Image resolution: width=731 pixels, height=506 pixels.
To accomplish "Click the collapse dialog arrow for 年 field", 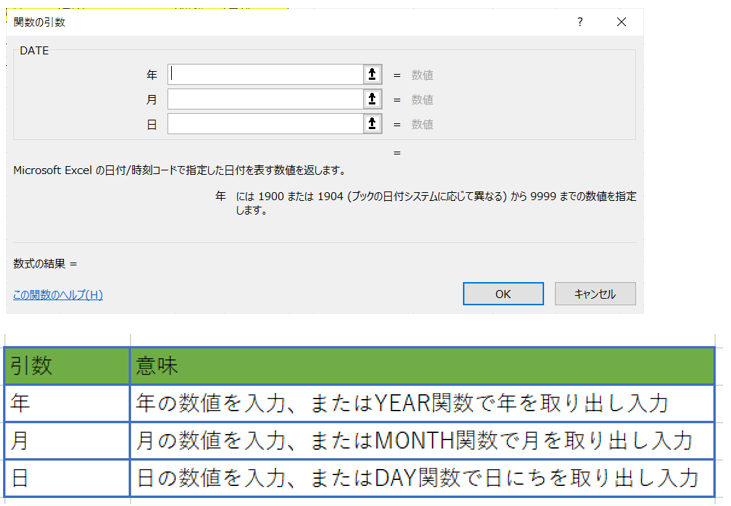I will coord(373,74).
